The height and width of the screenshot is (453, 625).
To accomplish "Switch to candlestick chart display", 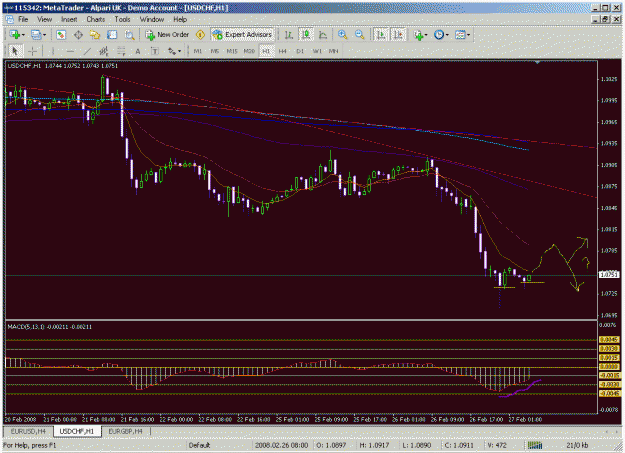I will [x=306, y=35].
